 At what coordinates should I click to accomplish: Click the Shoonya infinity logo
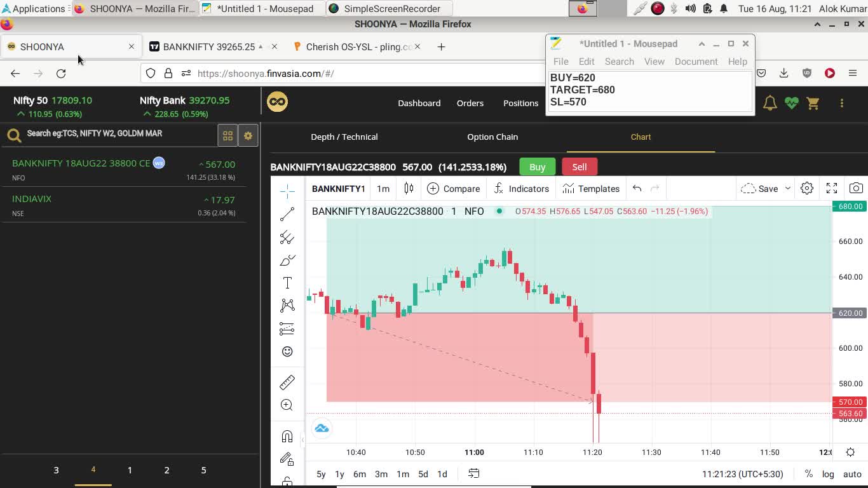click(x=277, y=102)
